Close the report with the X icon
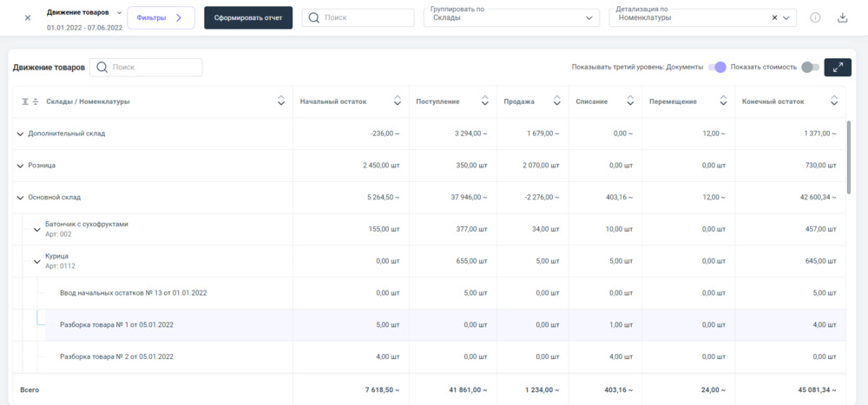 coord(28,18)
